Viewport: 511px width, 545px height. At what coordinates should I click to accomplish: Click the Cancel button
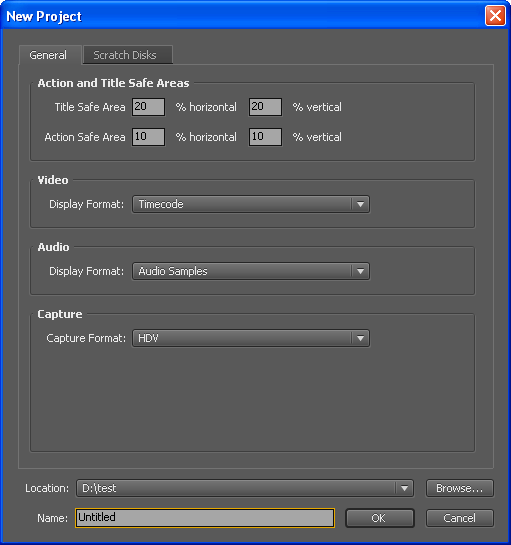460,518
